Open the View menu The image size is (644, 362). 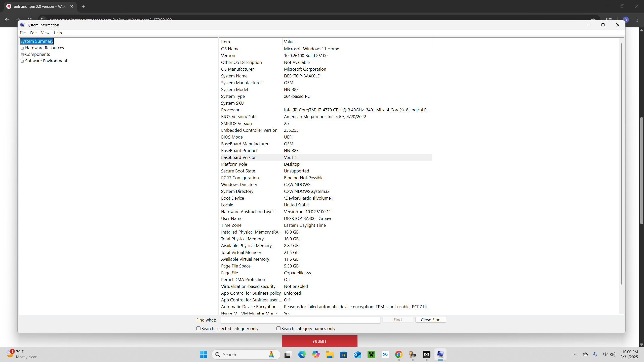pos(45,33)
